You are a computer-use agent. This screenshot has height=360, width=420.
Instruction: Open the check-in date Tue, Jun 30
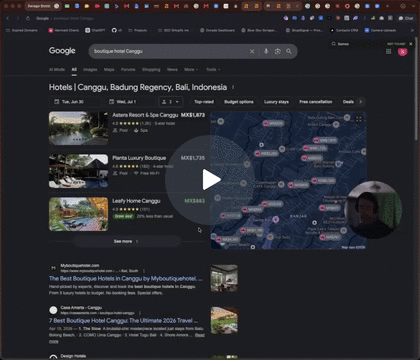tap(76, 102)
